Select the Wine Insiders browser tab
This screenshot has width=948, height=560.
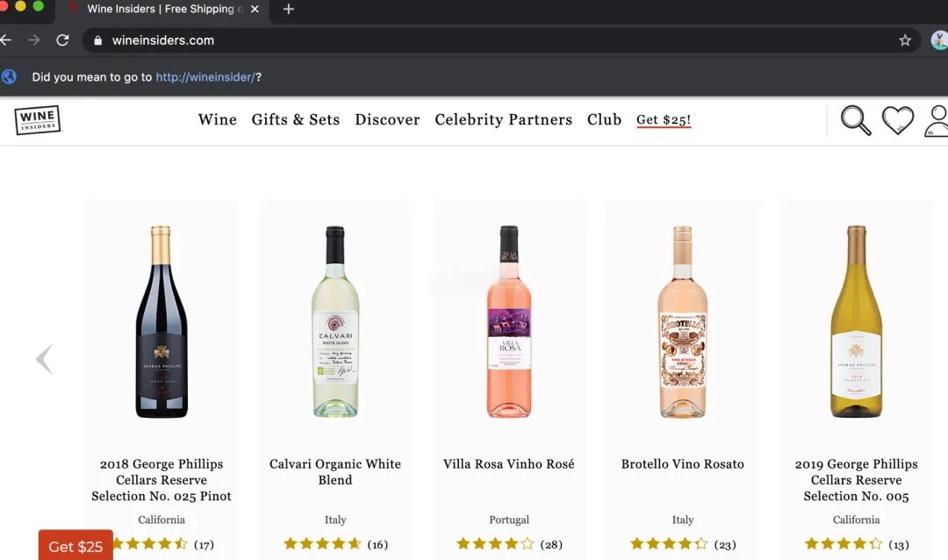[161, 9]
